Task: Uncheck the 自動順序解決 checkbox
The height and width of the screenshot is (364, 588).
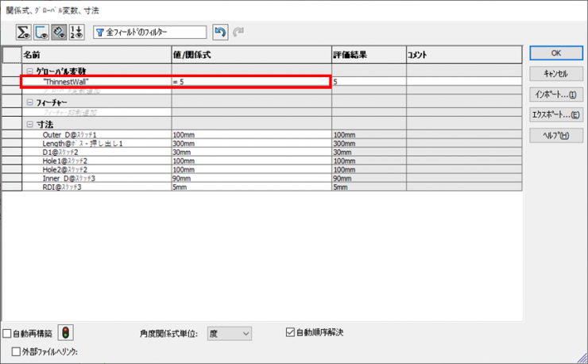Action: click(x=290, y=332)
